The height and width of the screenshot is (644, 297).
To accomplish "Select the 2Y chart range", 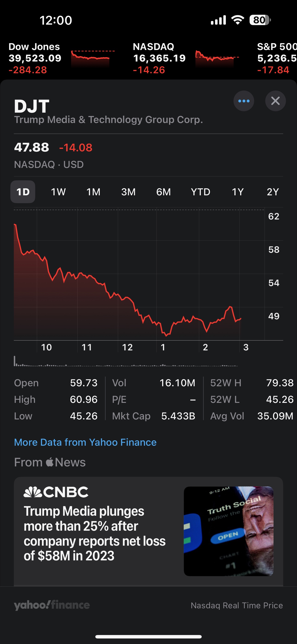I will tap(273, 192).
